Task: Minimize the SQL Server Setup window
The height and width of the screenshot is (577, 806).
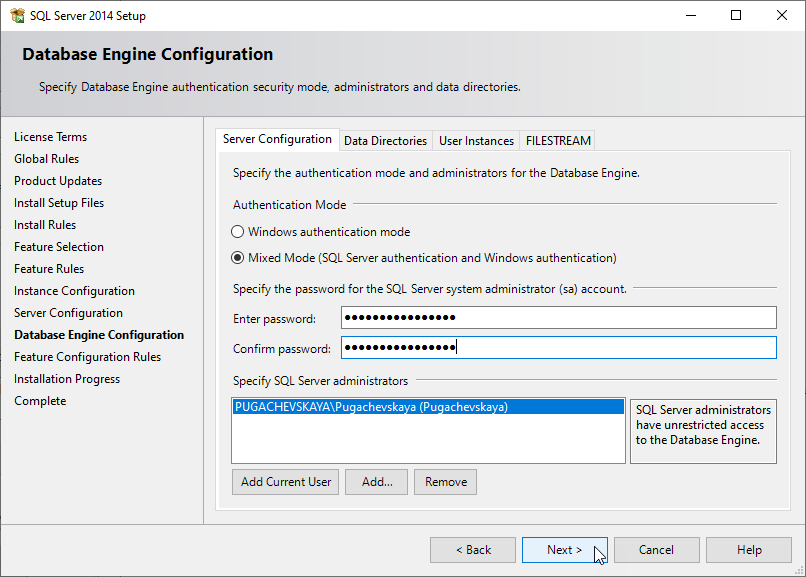Action: click(x=690, y=16)
